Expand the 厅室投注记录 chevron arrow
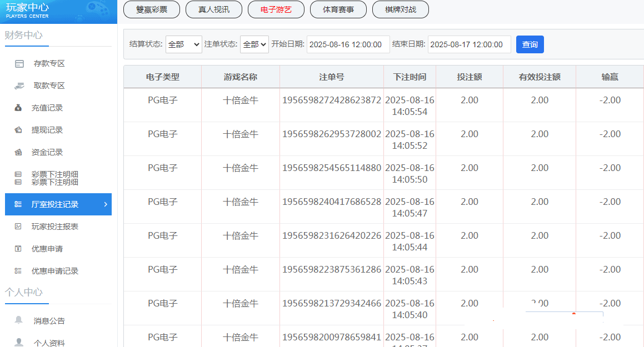 pyautogui.click(x=105, y=204)
